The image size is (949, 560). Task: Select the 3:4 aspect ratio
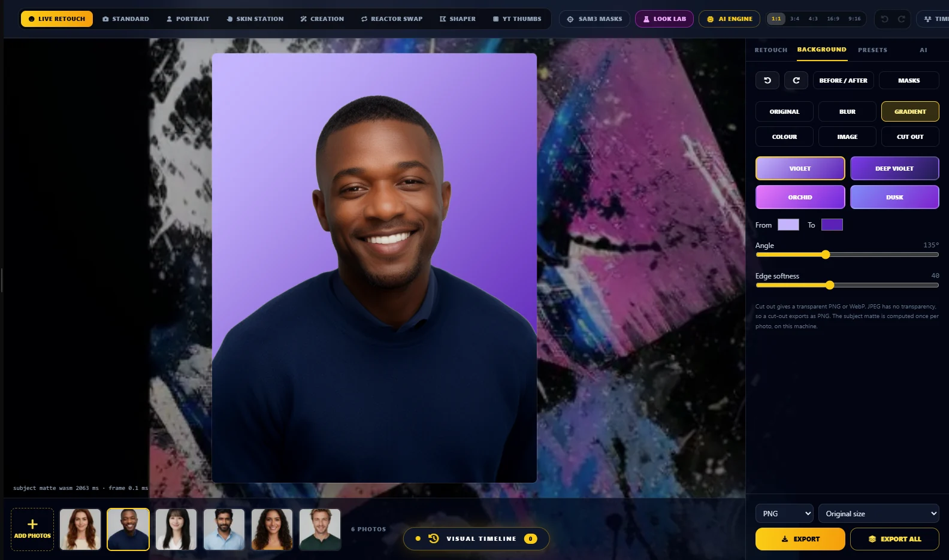coord(795,19)
